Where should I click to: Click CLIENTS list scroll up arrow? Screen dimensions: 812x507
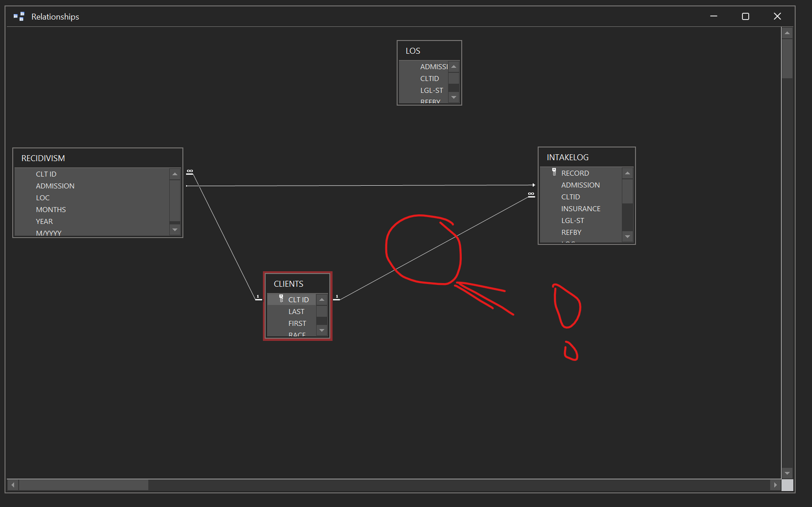point(322,300)
